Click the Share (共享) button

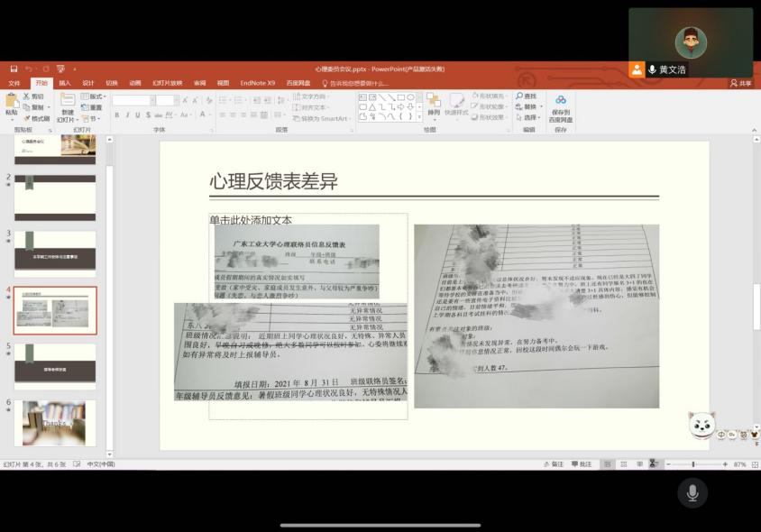[740, 83]
